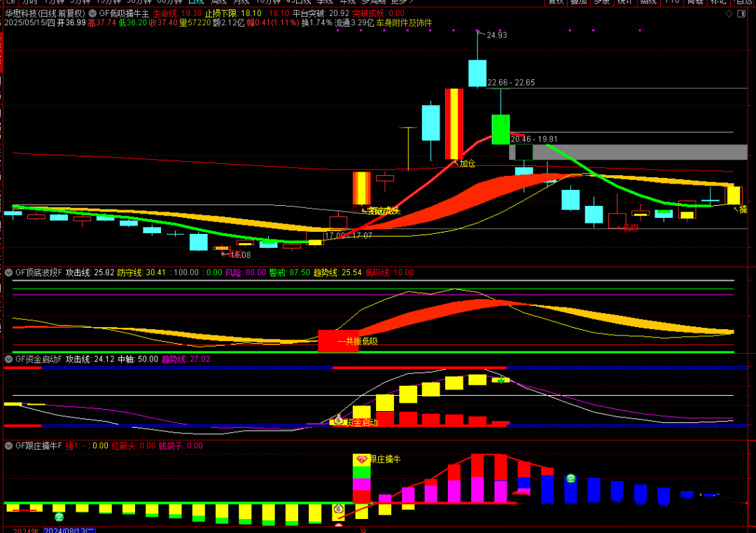Expand the GF低吸擒牛主 indicator menu
Viewport: 756px width, 533px height.
point(93,13)
